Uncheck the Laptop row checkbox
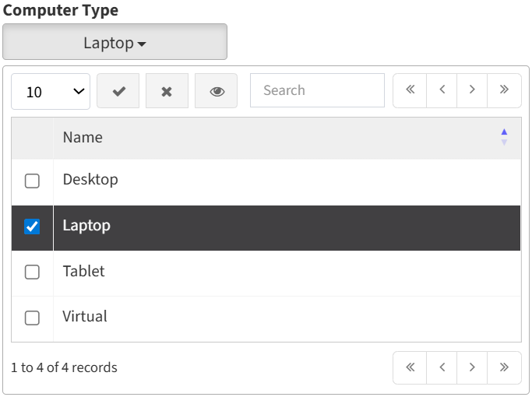Screen dimensions: 532x397 point(32,227)
